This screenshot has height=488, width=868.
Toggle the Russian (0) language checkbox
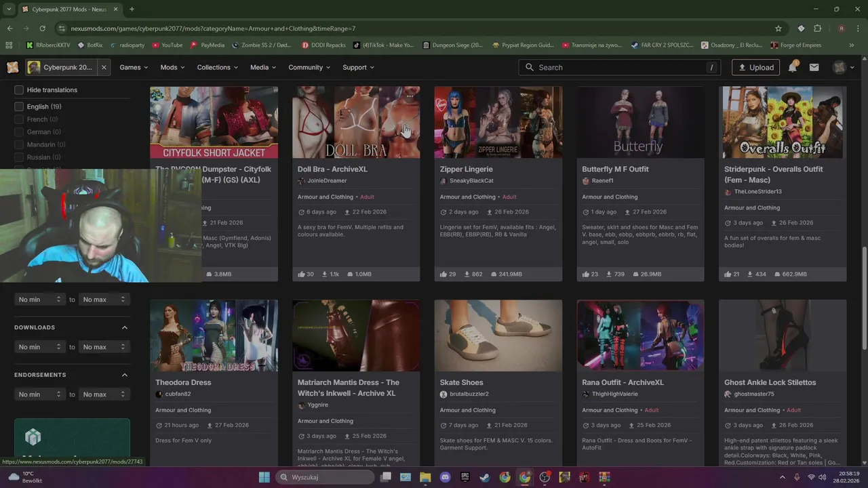click(x=19, y=157)
